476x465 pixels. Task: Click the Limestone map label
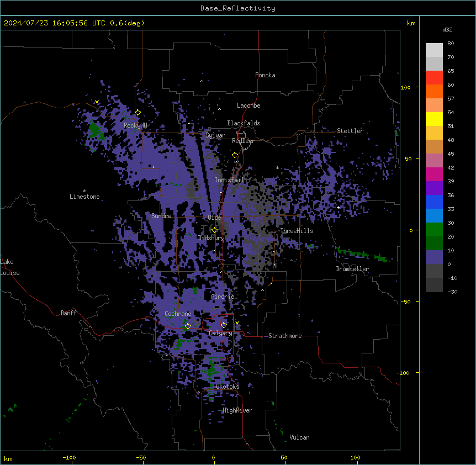click(x=84, y=197)
